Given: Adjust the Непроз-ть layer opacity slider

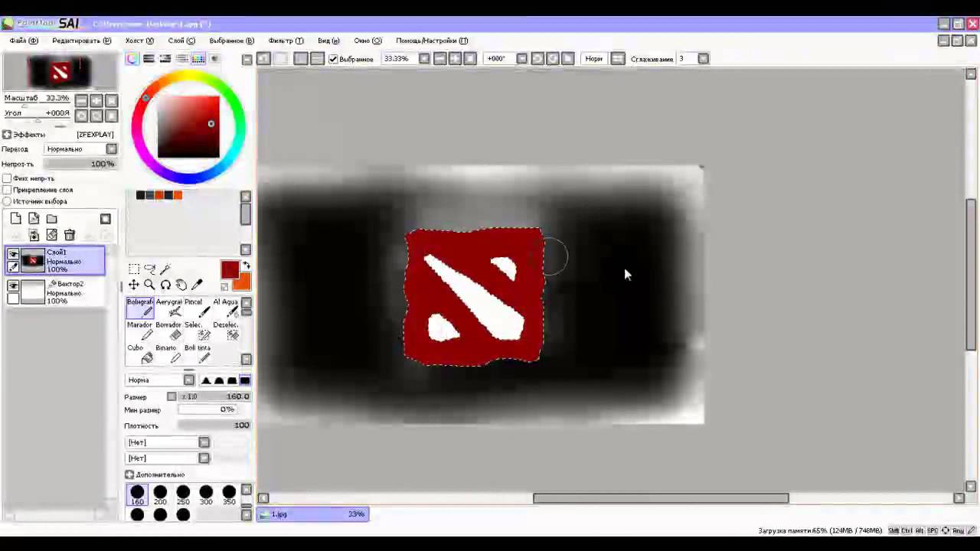Looking at the screenshot, I should pos(80,164).
